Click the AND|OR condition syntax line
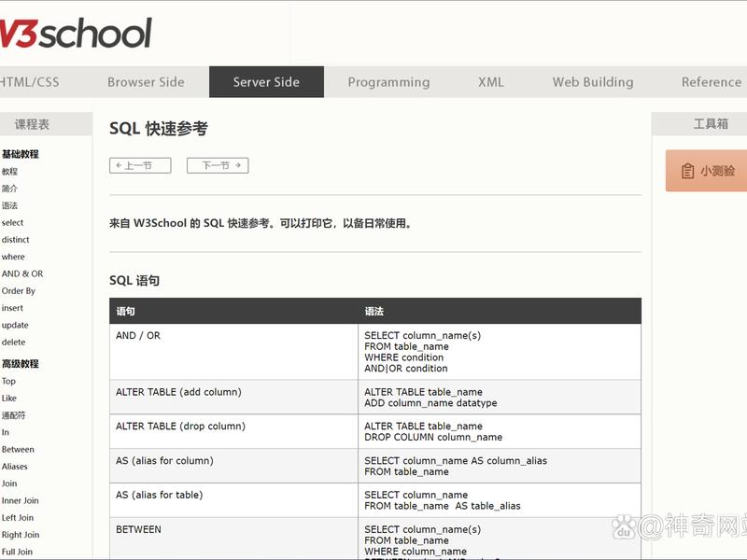The width and height of the screenshot is (747, 560). 406,369
